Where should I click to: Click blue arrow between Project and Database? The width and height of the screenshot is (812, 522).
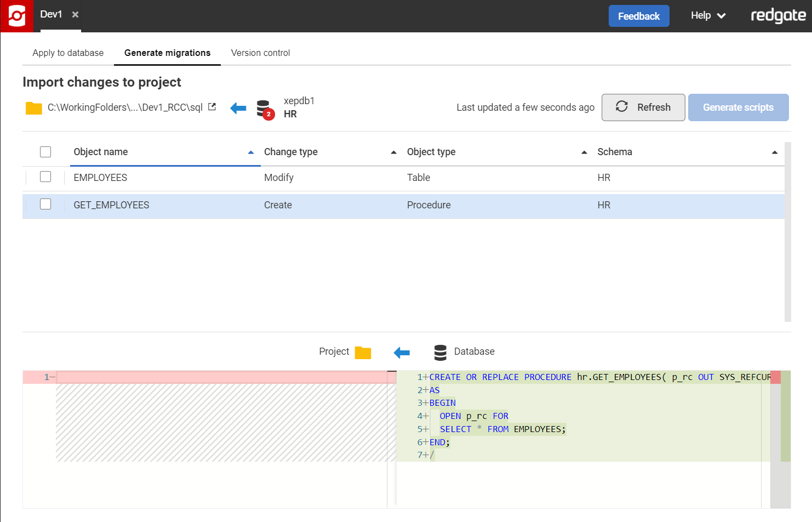coord(402,353)
